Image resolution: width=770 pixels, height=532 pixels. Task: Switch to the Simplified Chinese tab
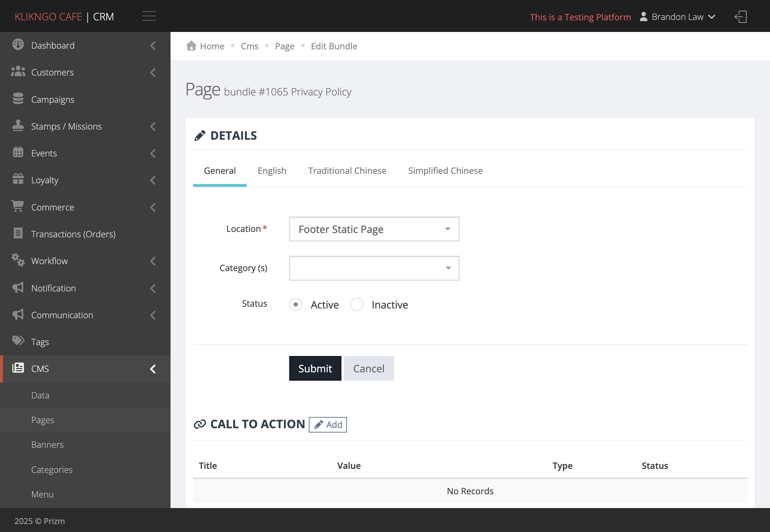(445, 171)
